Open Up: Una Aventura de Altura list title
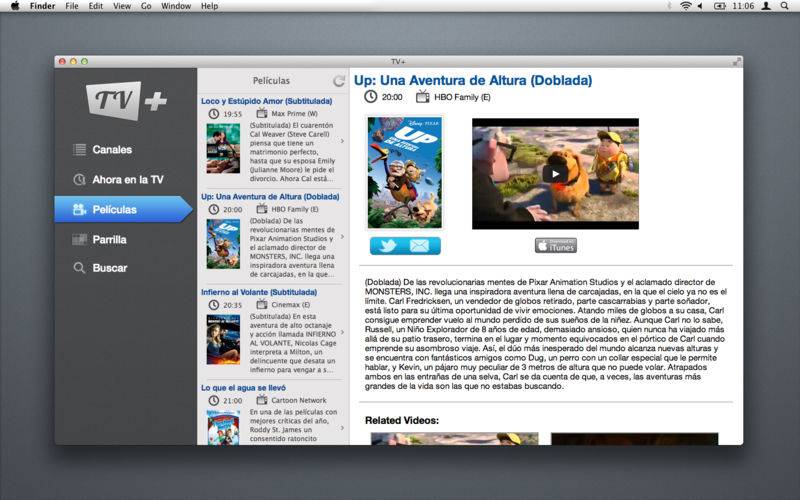The width and height of the screenshot is (800, 500). [x=270, y=196]
